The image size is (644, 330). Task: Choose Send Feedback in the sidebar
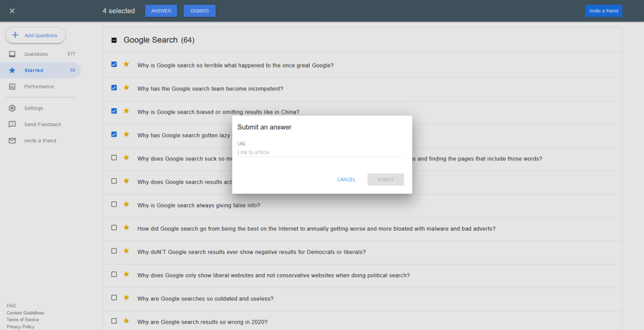pos(40,124)
